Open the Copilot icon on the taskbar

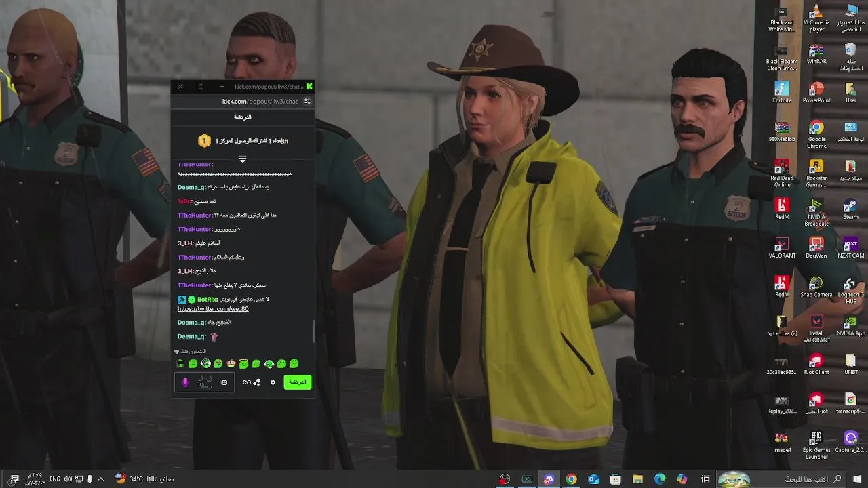(x=682, y=479)
